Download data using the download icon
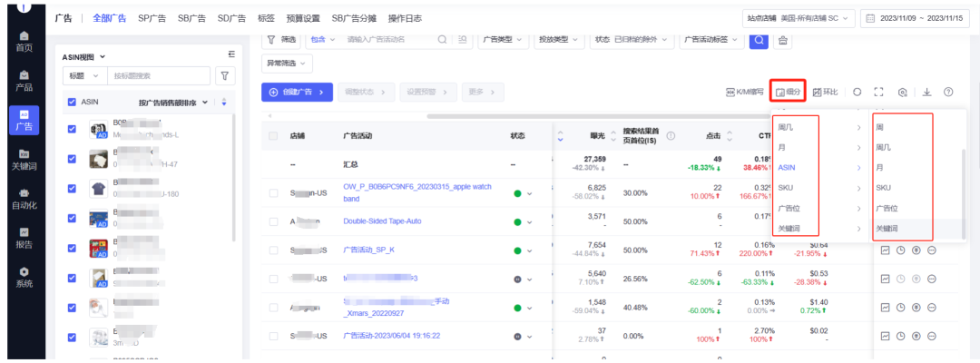This screenshot has width=980, height=363. pos(926,92)
